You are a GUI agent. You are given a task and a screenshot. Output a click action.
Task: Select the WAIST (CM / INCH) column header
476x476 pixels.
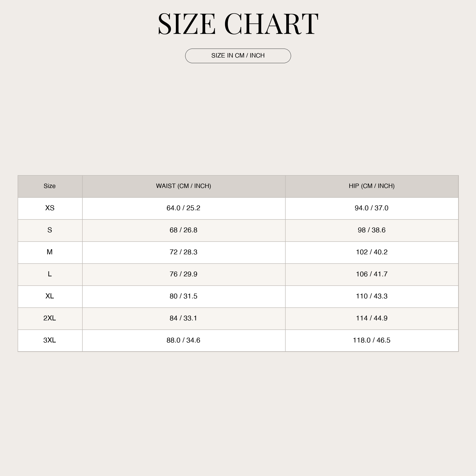184,186
